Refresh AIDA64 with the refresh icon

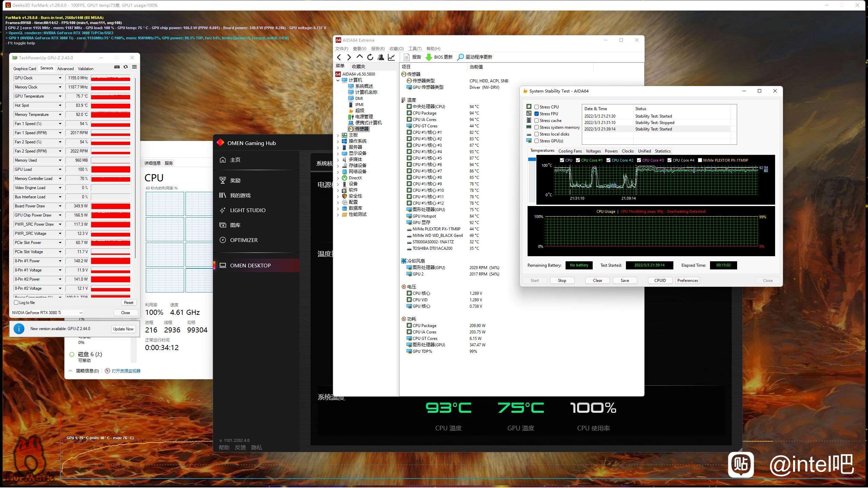point(370,57)
